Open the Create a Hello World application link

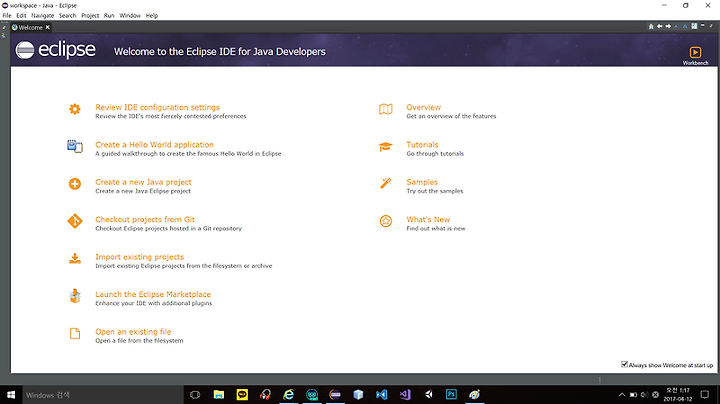pos(154,145)
